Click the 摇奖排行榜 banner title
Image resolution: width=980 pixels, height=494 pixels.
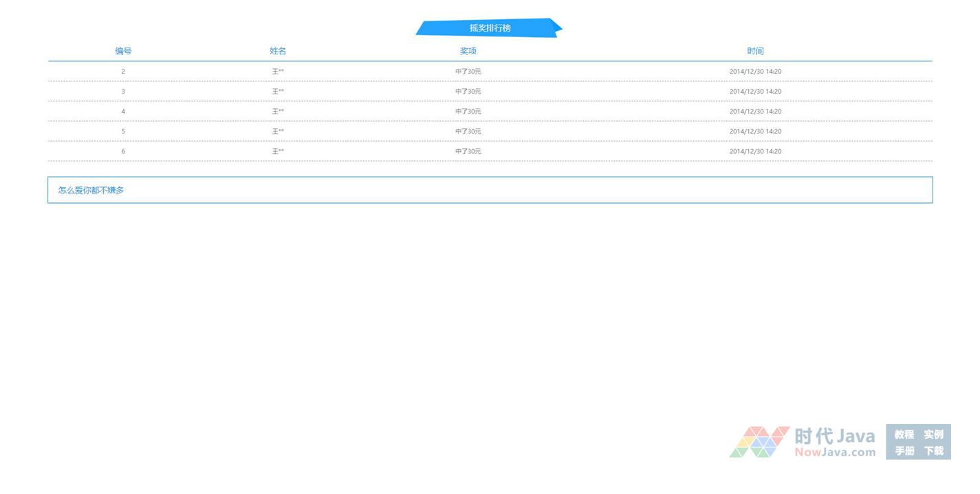click(x=490, y=28)
